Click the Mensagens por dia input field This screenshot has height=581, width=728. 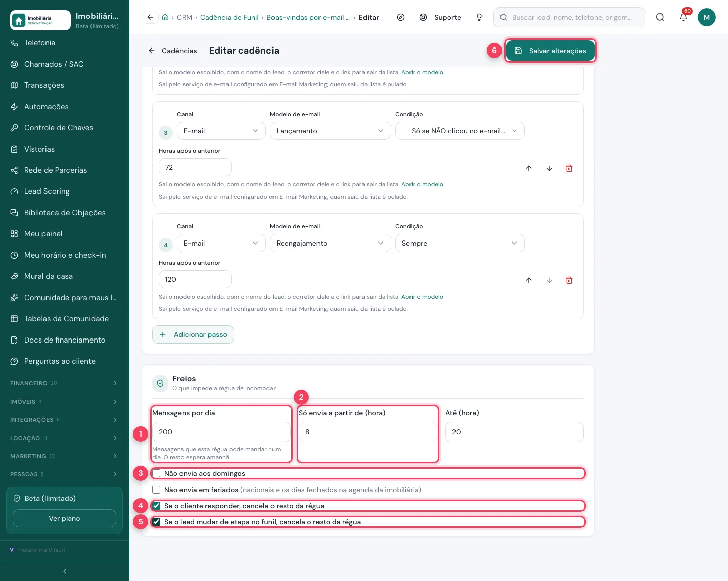[x=221, y=432]
